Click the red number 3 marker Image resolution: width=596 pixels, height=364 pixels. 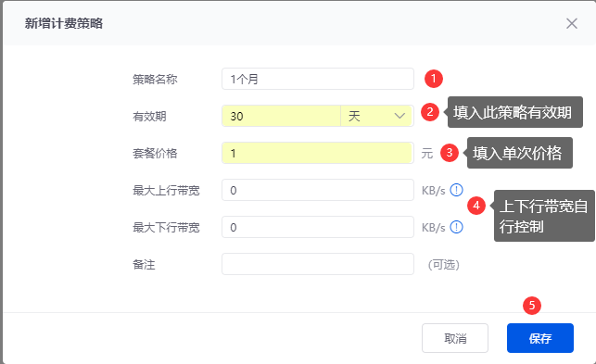tap(450, 153)
